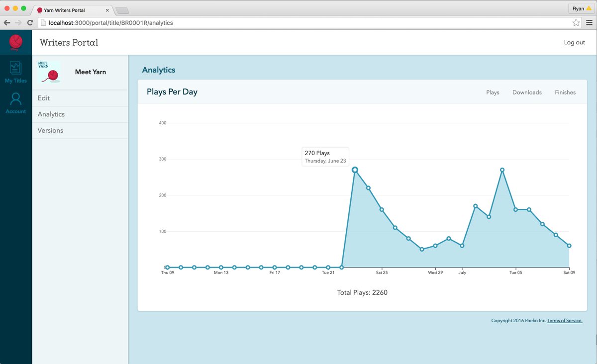This screenshot has width=597, height=364.
Task: Click the last data point at Sat 09
Action: pos(569,246)
